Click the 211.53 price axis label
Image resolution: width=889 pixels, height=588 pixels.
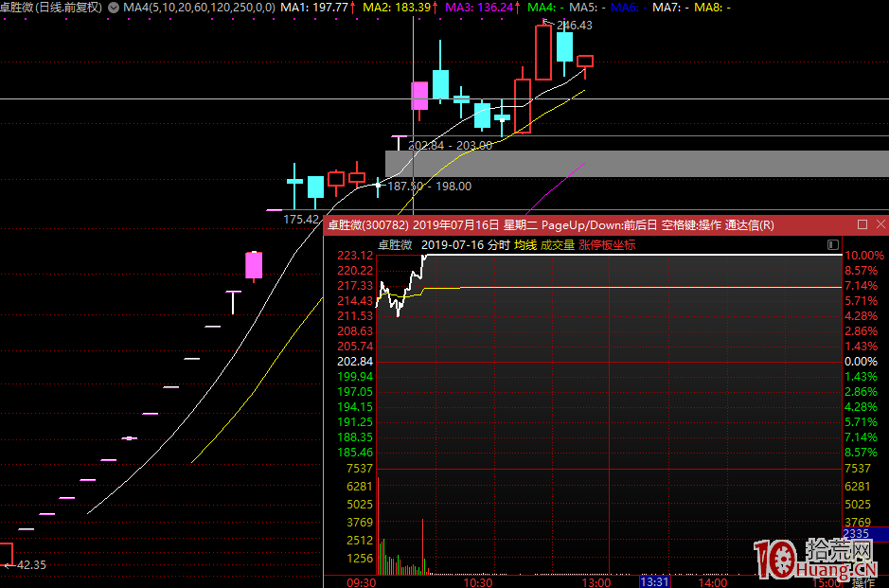pyautogui.click(x=355, y=316)
